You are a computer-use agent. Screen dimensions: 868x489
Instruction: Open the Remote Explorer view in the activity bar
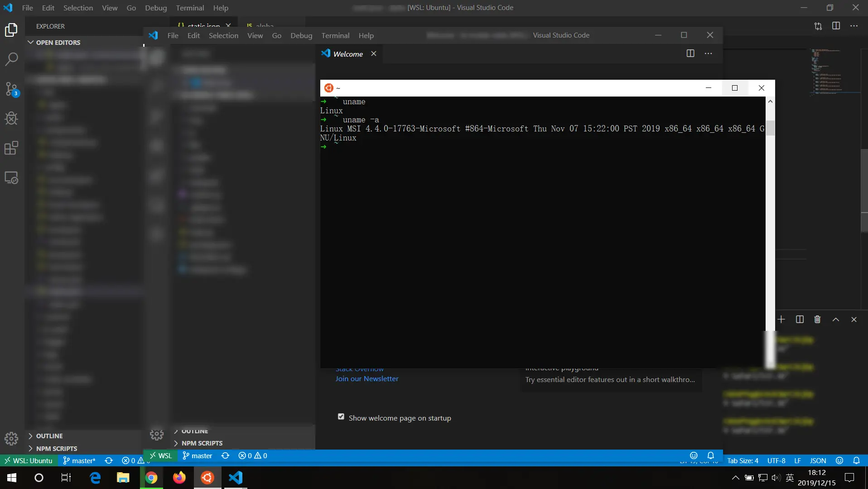[11, 178]
